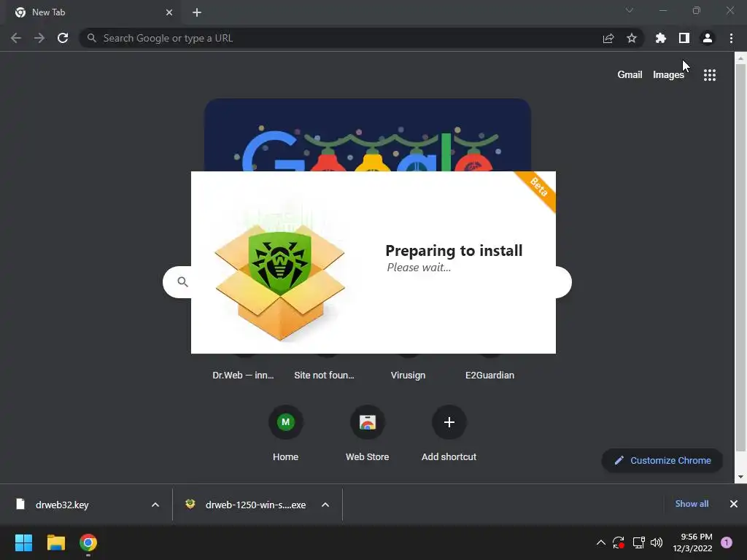Screen dimensions: 747x560
Task: Click the scrollbar down arrow
Action: [x=740, y=477]
